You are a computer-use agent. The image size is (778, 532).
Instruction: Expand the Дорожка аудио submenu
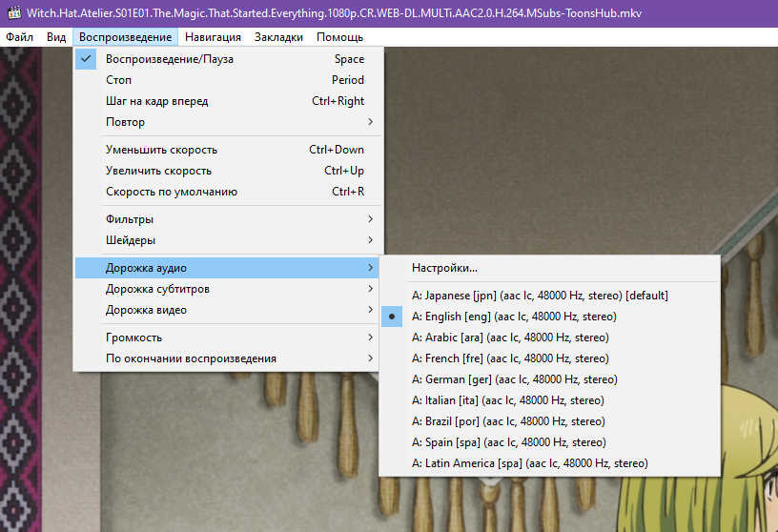click(x=228, y=268)
